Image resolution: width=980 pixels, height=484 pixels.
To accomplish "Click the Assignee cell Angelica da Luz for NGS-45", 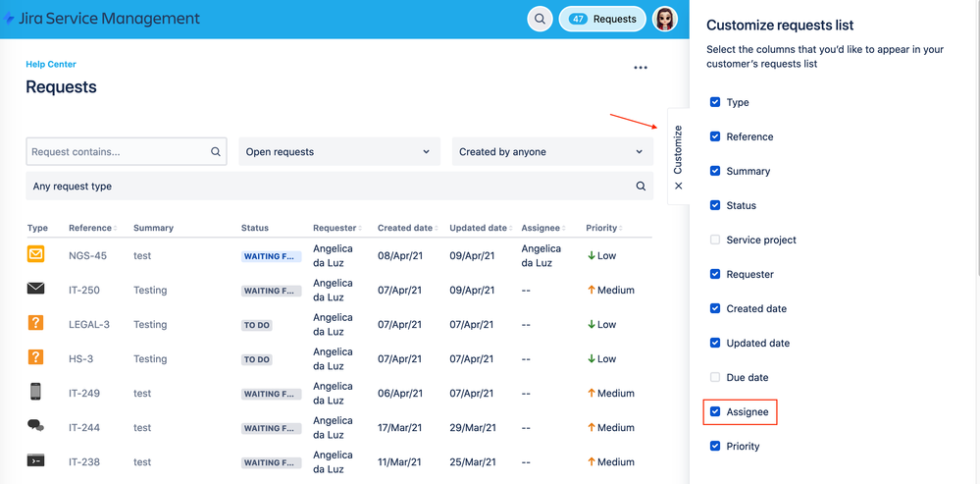I will click(x=542, y=256).
